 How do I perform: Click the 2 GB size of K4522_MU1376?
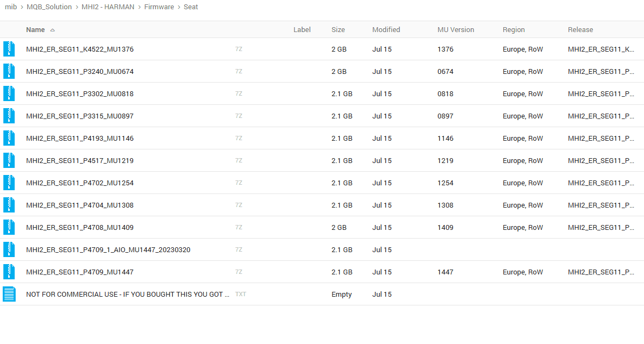(x=339, y=49)
